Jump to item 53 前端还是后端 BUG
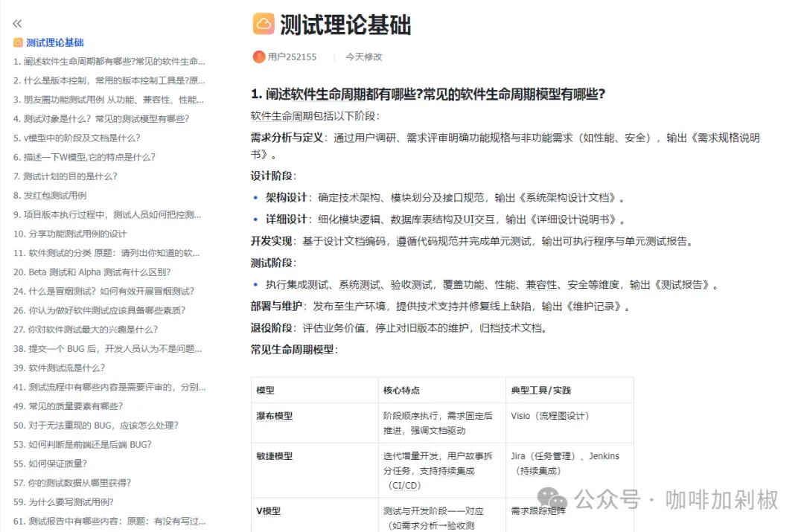The width and height of the screenshot is (804, 532). 83,444
